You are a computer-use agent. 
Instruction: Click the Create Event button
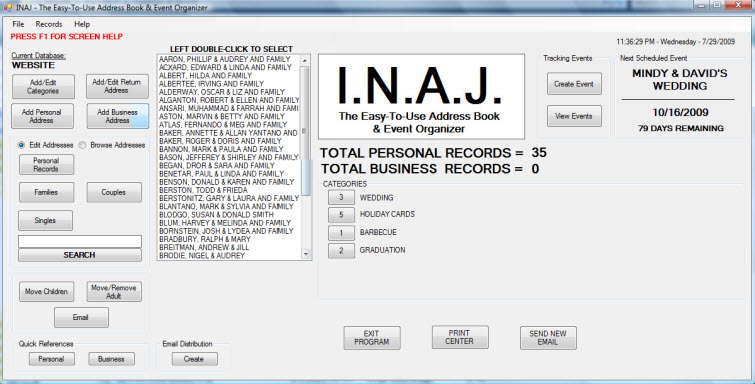[x=574, y=84]
